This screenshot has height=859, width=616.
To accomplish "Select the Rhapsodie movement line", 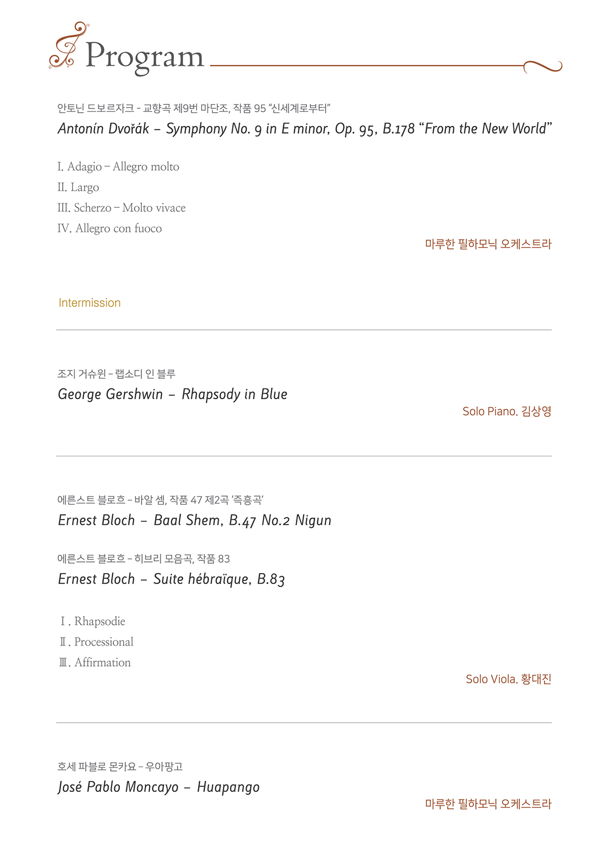I will 92,621.
